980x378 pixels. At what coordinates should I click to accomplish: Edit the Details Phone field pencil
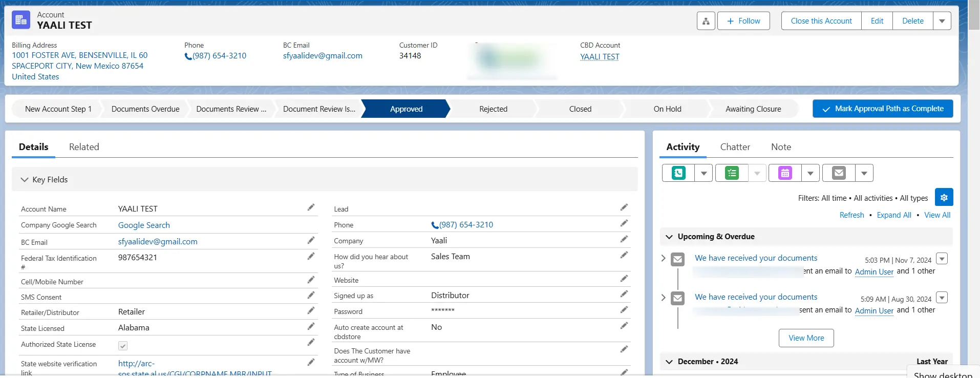pos(624,223)
